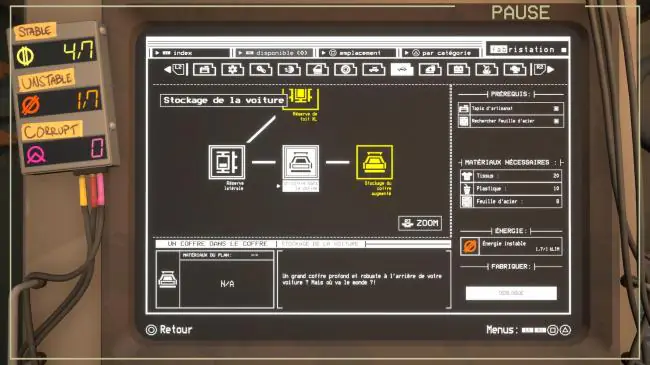Image resolution: width=650 pixels, height=365 pixels.
Task: Open the wheel category folder tab
Action: coord(345,69)
